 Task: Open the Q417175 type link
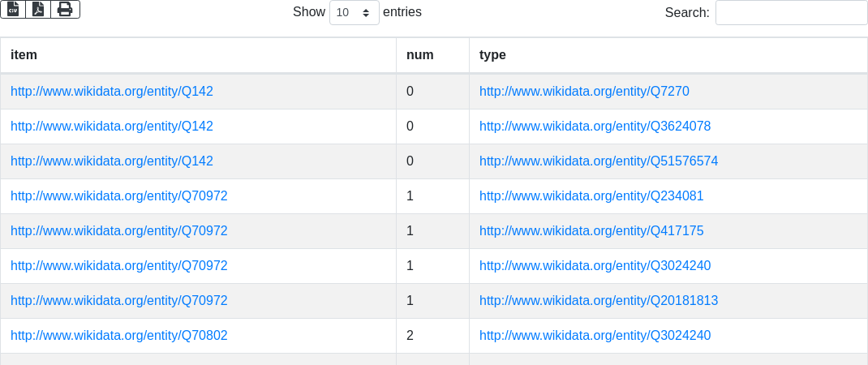coord(591,231)
